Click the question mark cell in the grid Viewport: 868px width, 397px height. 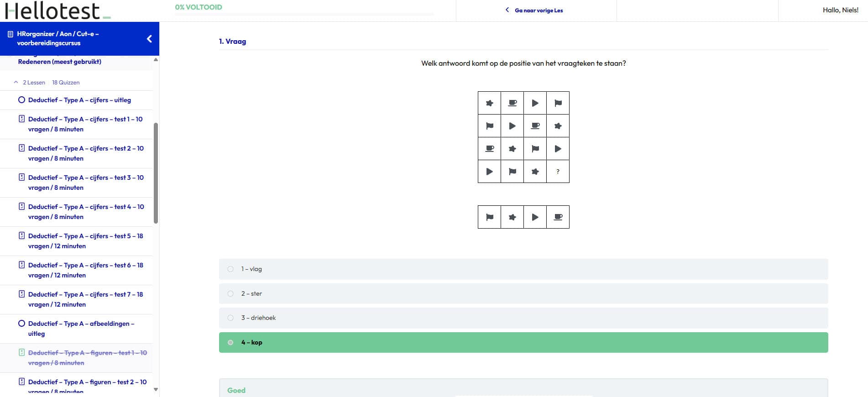558,172
